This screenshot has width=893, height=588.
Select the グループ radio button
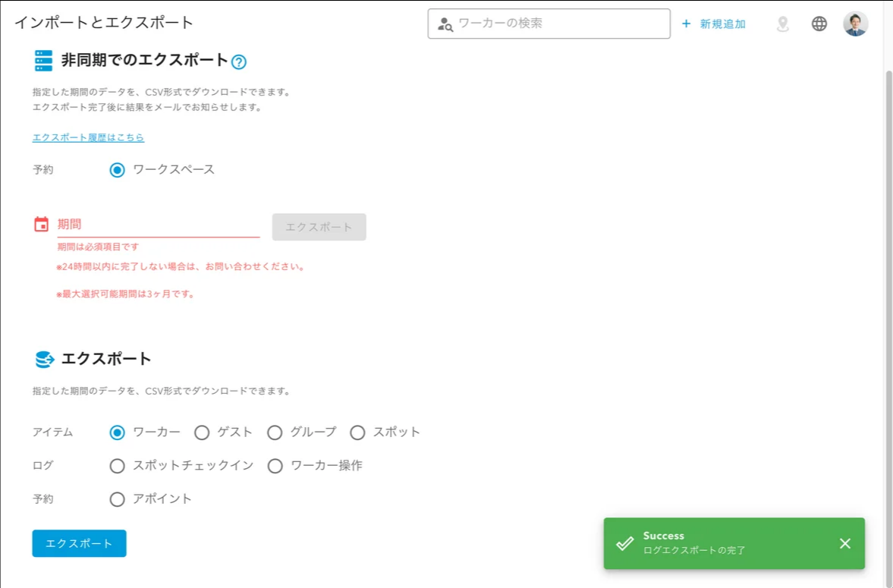click(x=275, y=432)
